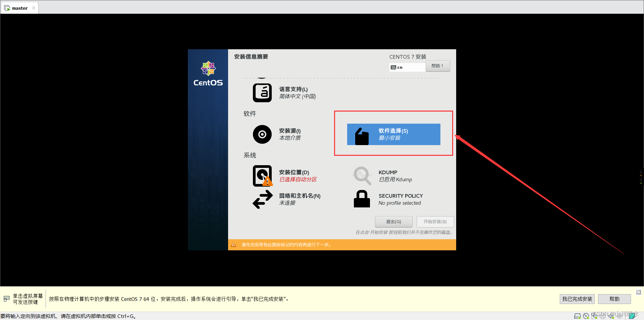Image resolution: width=644 pixels, height=320 pixels.
Task: Click the keyboard layout icon next to cn
Action: 393,67
